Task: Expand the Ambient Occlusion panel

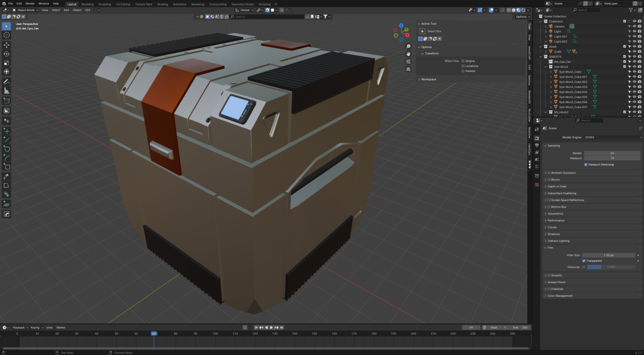Action: click(x=545, y=173)
